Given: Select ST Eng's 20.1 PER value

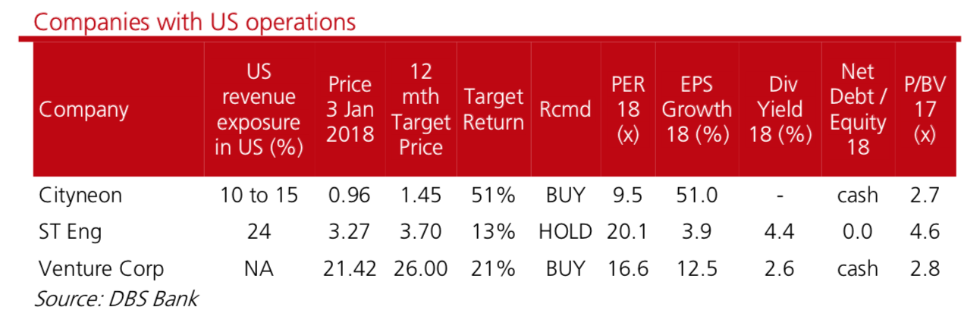Looking at the screenshot, I should (627, 232).
